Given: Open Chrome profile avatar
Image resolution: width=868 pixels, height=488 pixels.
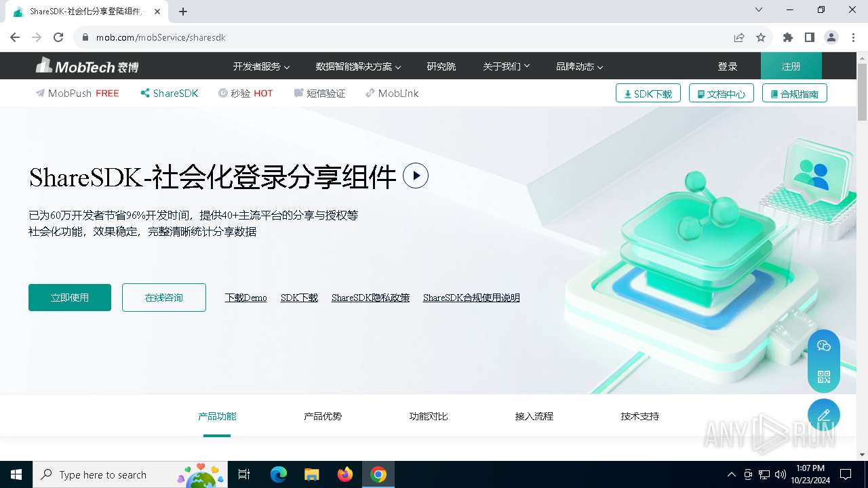Looking at the screenshot, I should (831, 37).
